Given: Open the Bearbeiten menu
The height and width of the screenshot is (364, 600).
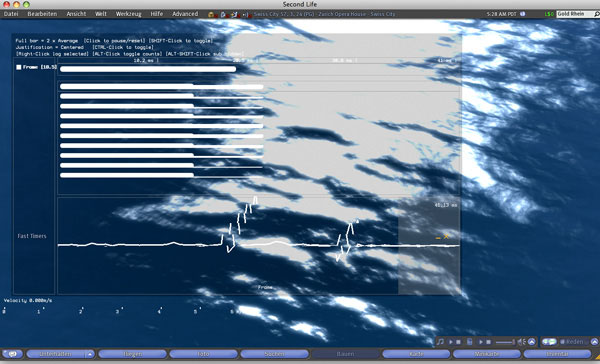Looking at the screenshot, I should click(42, 14).
